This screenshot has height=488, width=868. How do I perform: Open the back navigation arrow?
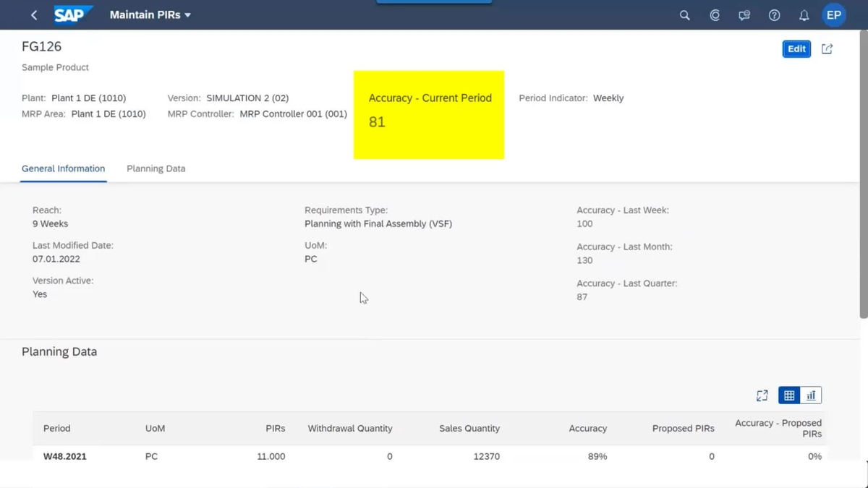click(33, 14)
